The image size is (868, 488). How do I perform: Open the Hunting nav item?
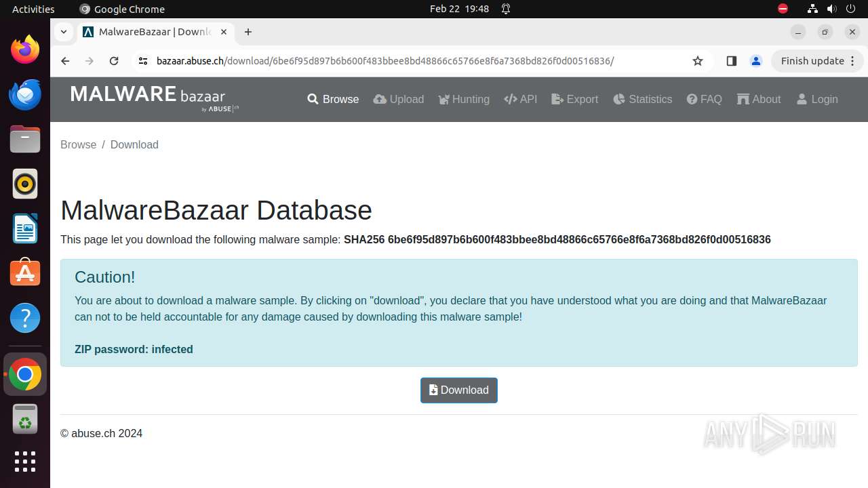coord(464,99)
